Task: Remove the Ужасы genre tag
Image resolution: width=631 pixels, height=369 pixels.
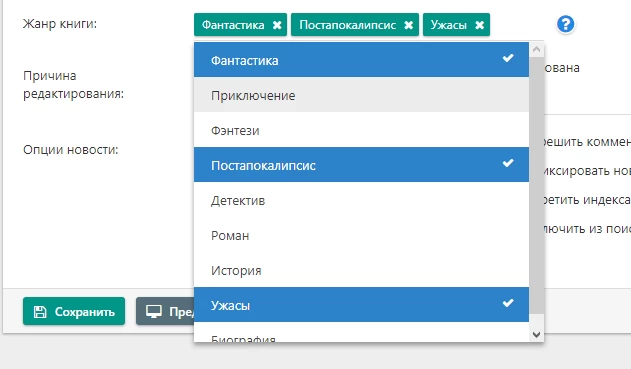Action: point(479,25)
